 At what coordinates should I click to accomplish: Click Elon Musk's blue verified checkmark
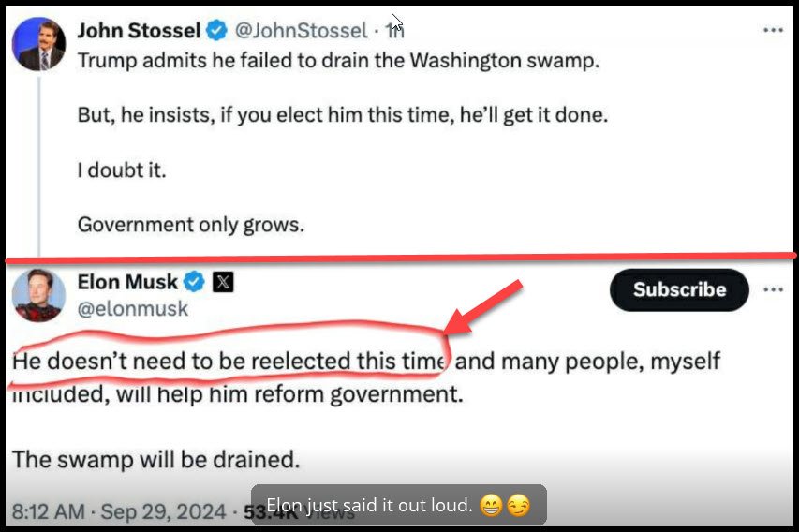tap(195, 282)
